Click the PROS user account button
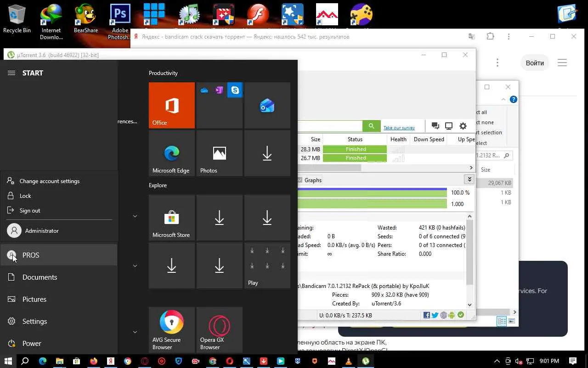This screenshot has height=368, width=588. (x=59, y=255)
